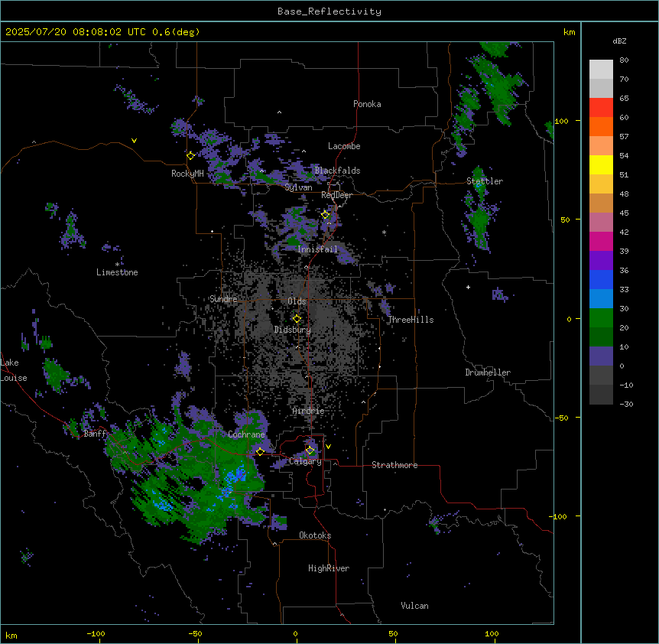
Task: Click the -50 tick label on bottom axis
Action: coord(195,633)
